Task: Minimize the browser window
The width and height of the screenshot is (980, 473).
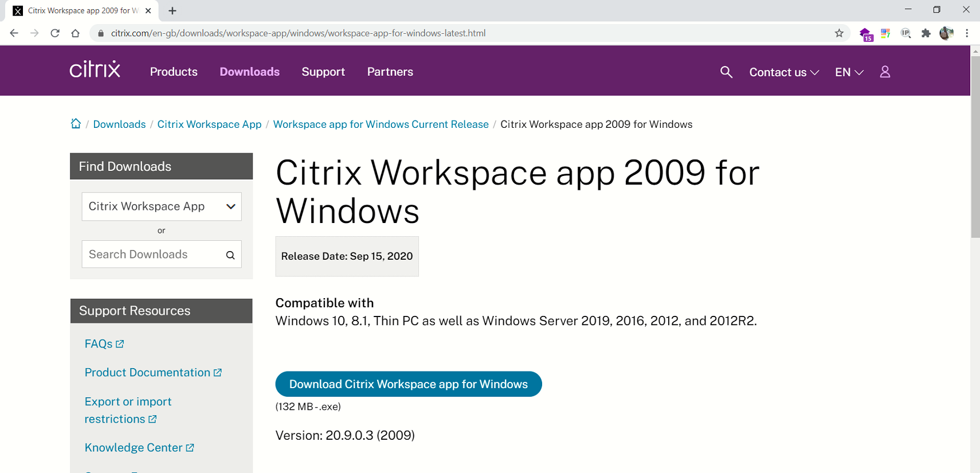Action: (x=908, y=10)
